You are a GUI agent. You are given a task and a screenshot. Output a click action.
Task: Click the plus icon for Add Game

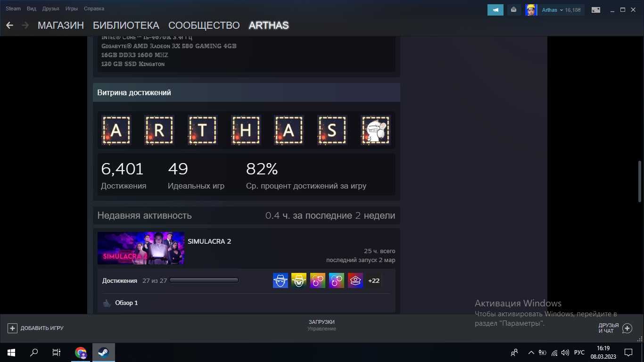pos(13,328)
